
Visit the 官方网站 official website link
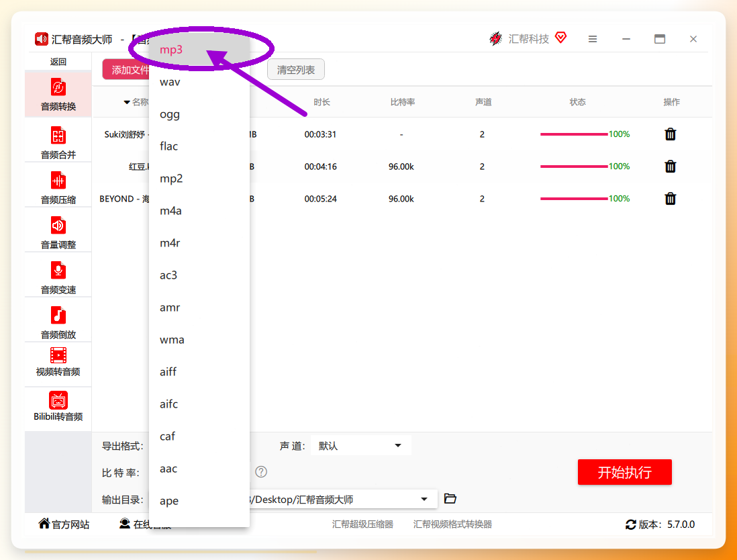point(64,524)
